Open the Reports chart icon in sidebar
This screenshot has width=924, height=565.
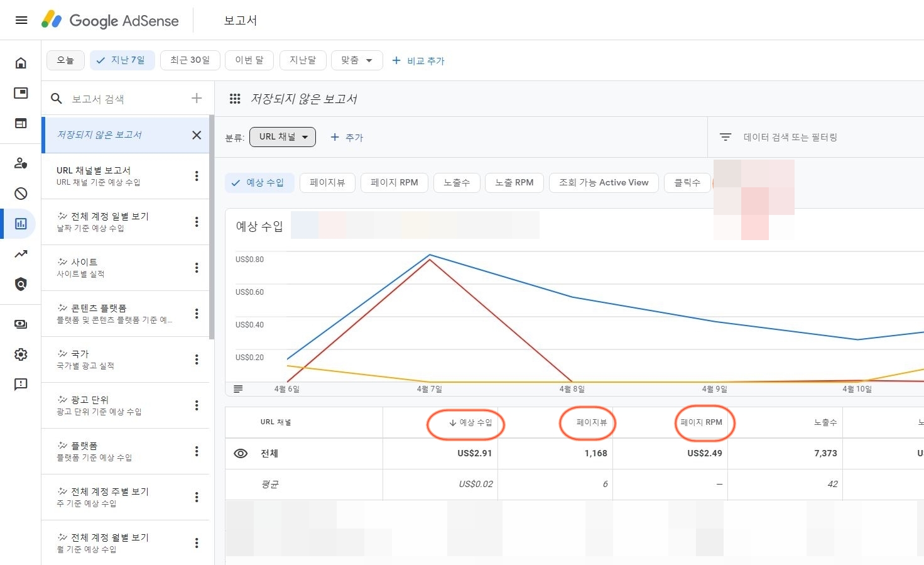21,224
